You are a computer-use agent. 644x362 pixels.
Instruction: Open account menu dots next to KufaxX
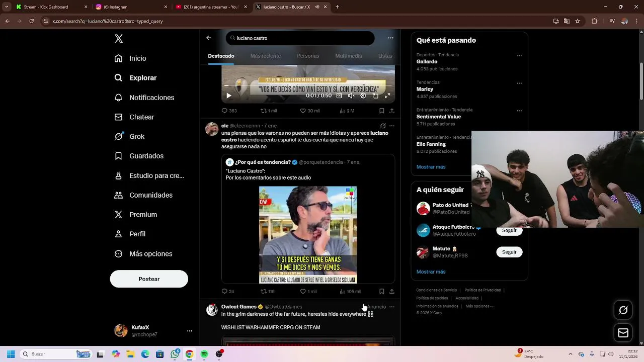(190, 331)
